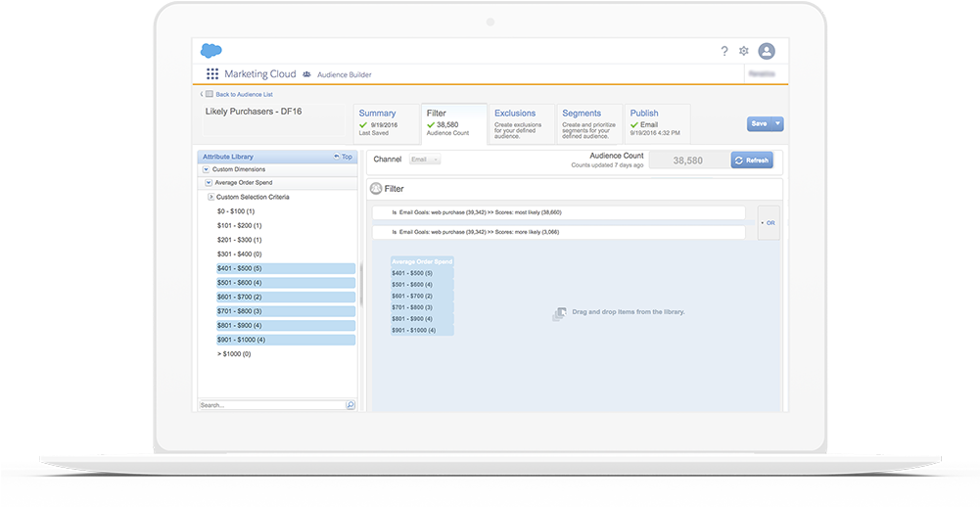Viewport: 980px width, 507px height.
Task: Click the Audience Builder people icon
Action: pos(306,74)
